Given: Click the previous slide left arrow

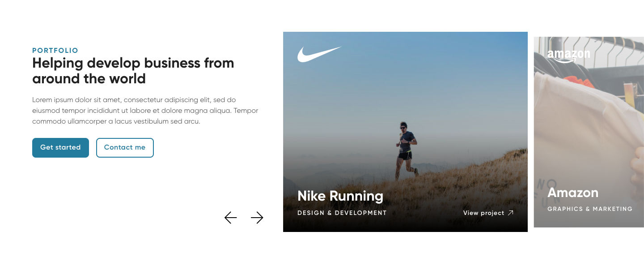Looking at the screenshot, I should click(230, 218).
